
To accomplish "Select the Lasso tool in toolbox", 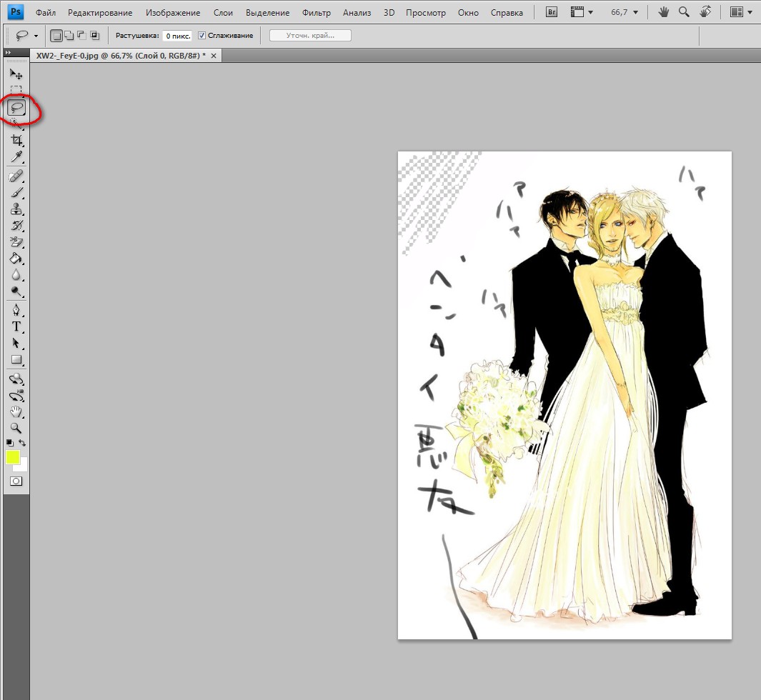I will pyautogui.click(x=16, y=108).
